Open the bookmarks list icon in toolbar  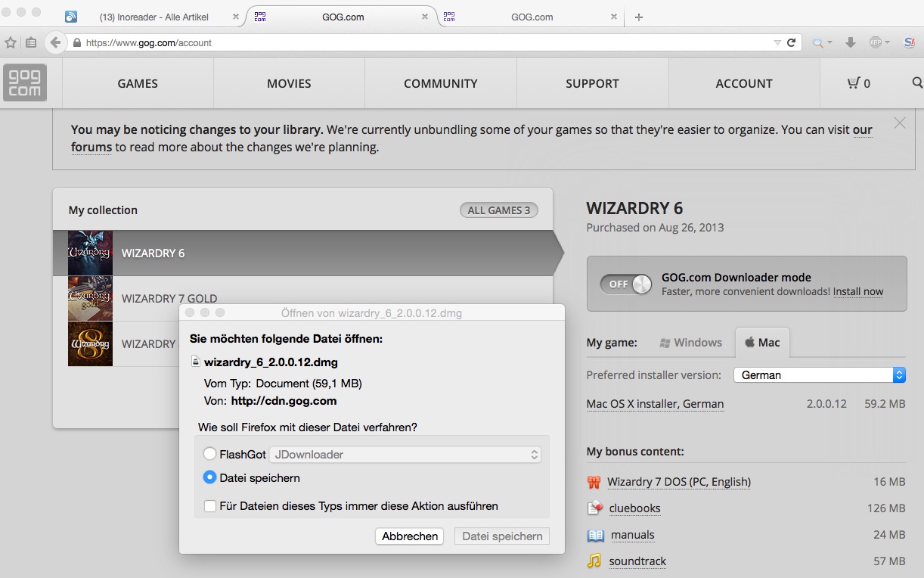(x=31, y=43)
